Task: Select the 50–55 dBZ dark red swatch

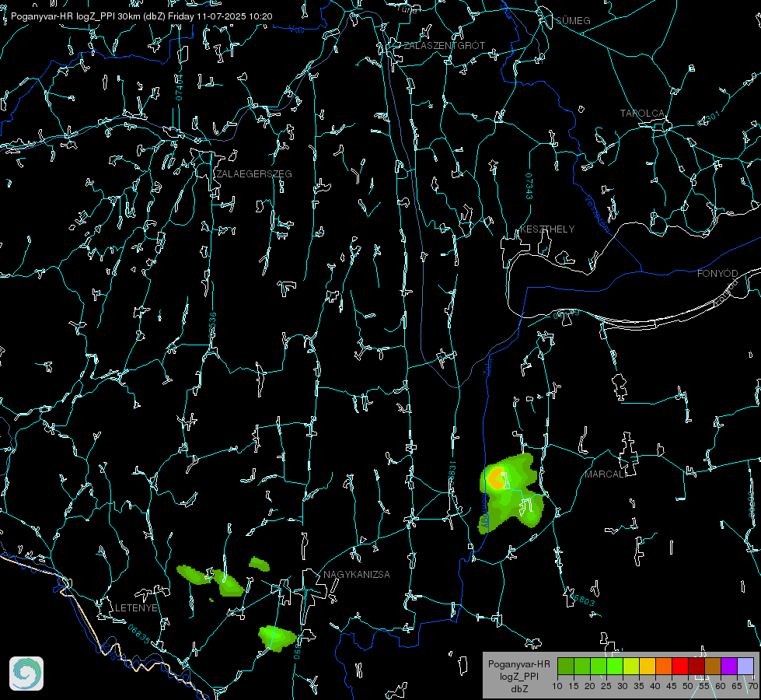Action: point(696,666)
